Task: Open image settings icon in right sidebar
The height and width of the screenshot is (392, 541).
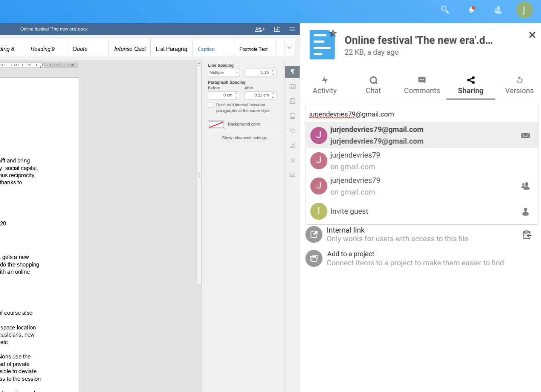Action: click(x=292, y=101)
